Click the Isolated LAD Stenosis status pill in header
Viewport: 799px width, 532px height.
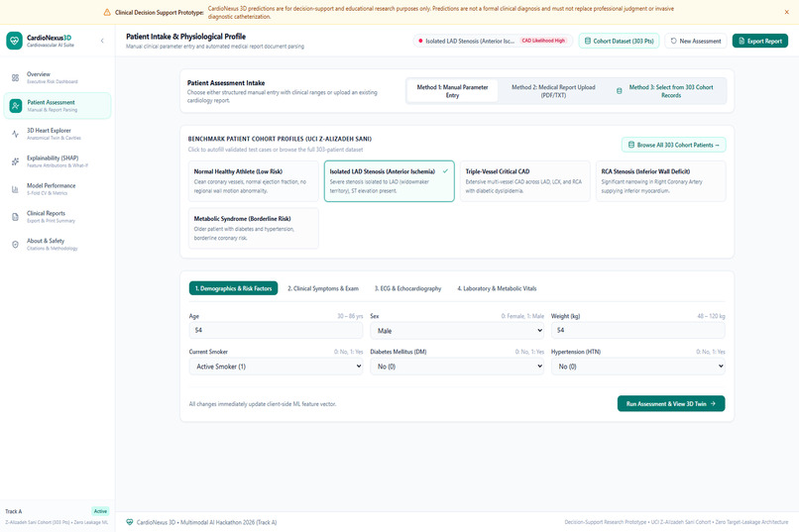pyautogui.click(x=493, y=41)
